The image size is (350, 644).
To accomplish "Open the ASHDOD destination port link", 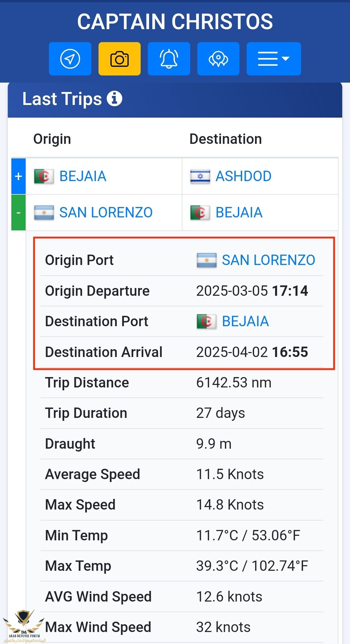I will tap(243, 177).
